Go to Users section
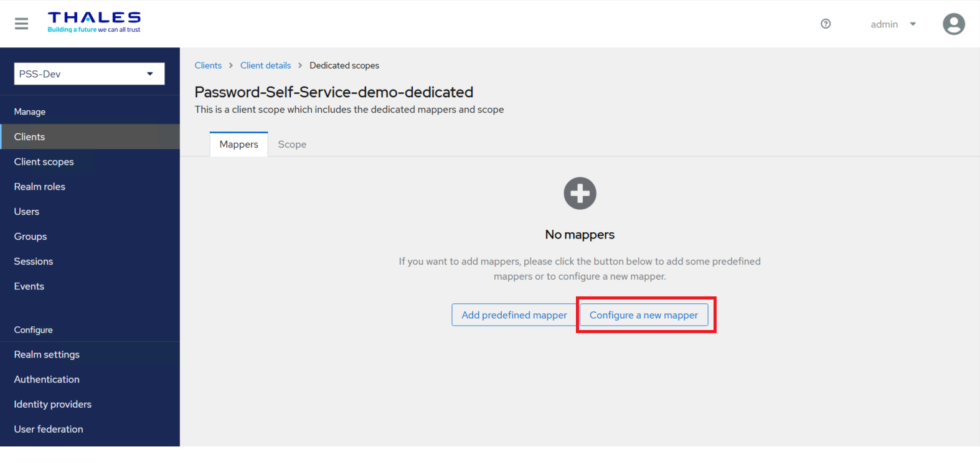 27,212
